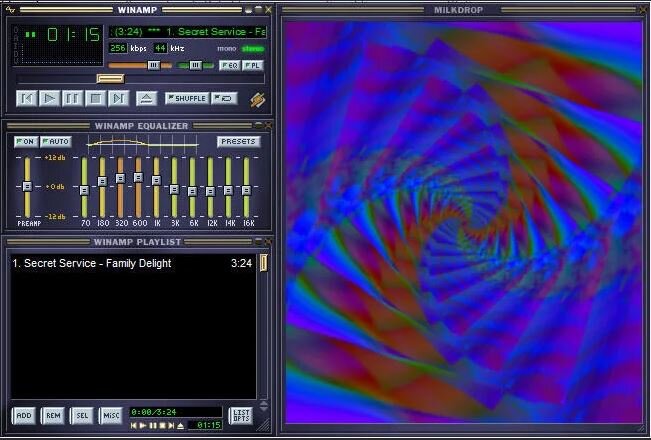
Task: Click the -12 db equalizer label
Action: coord(55,217)
